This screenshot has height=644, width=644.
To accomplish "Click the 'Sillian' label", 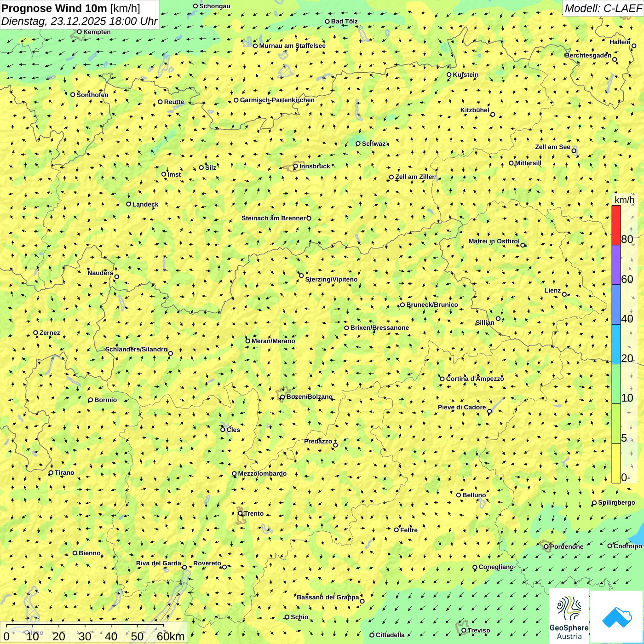I will click(x=485, y=322).
